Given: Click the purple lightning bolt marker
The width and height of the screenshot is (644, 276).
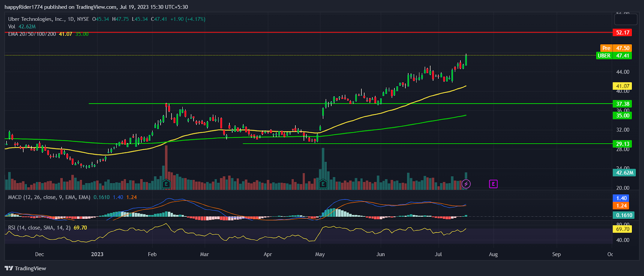Looking at the screenshot, I should (466, 184).
